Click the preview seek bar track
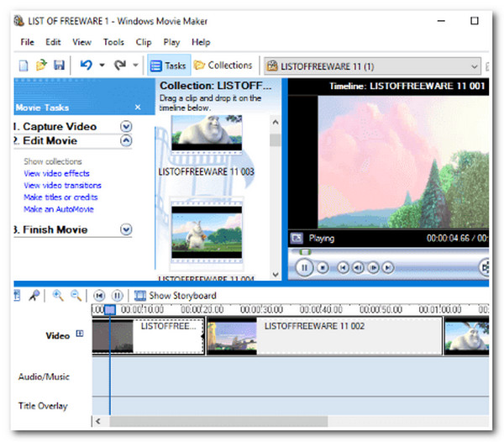Image resolution: width=504 pixels, height=442 pixels. tap(389, 252)
